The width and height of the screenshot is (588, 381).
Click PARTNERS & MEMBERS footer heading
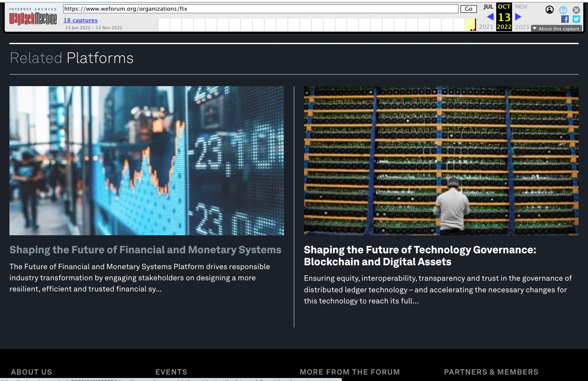[491, 372]
